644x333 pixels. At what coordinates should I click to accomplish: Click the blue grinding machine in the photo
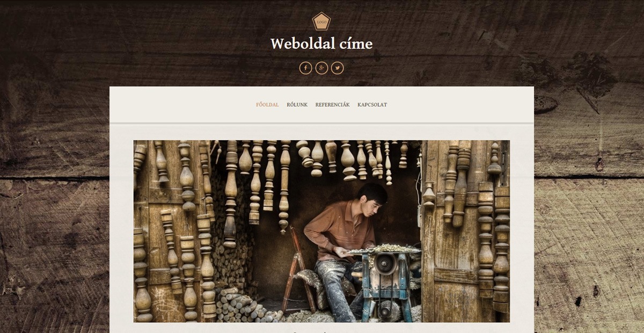click(385, 285)
